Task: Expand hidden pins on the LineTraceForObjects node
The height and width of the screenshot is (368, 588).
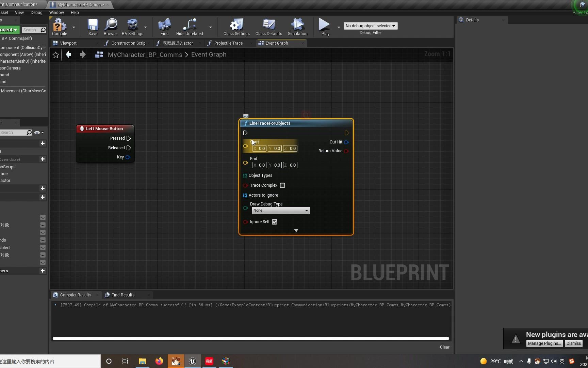Action: pyautogui.click(x=296, y=231)
